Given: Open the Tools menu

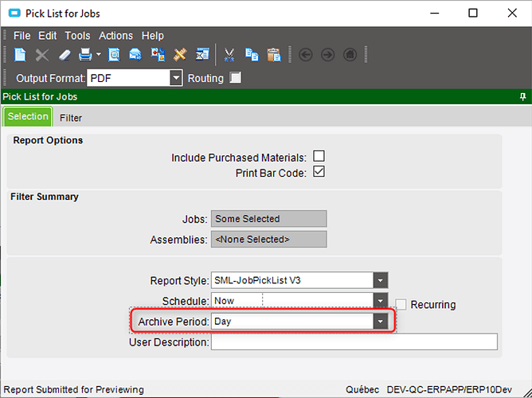Looking at the screenshot, I should click(x=77, y=36).
